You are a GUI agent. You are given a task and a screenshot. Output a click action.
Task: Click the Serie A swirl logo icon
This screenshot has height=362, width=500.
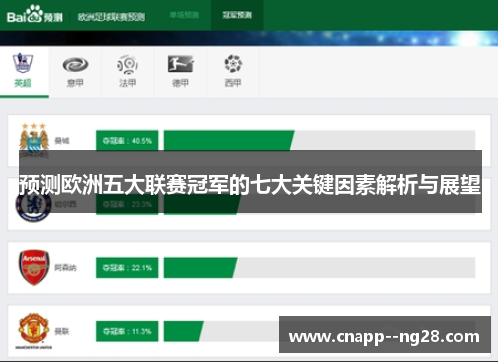(75, 64)
